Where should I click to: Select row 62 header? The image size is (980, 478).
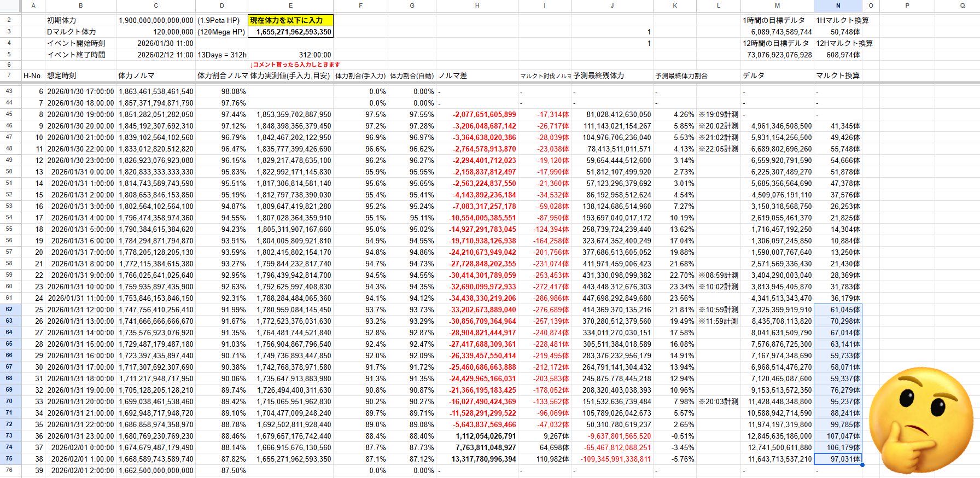9,310
